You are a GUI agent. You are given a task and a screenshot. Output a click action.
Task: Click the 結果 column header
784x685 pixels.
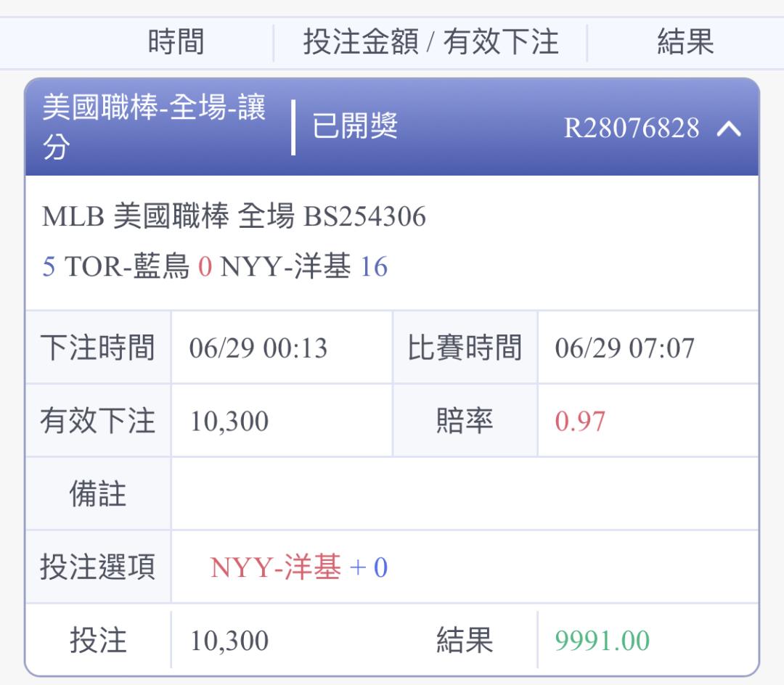point(685,41)
